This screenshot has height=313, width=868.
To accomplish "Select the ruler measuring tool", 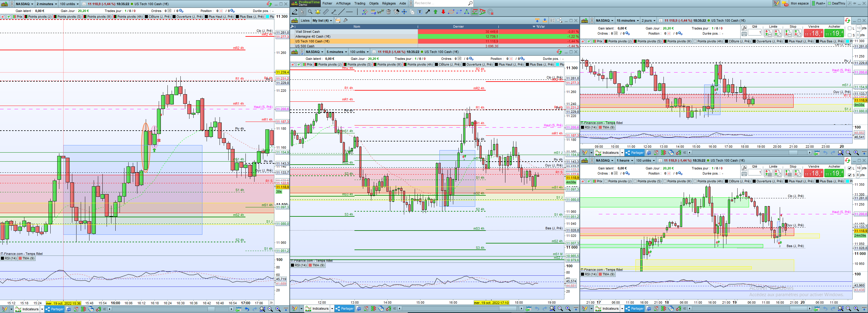I will [x=326, y=12].
